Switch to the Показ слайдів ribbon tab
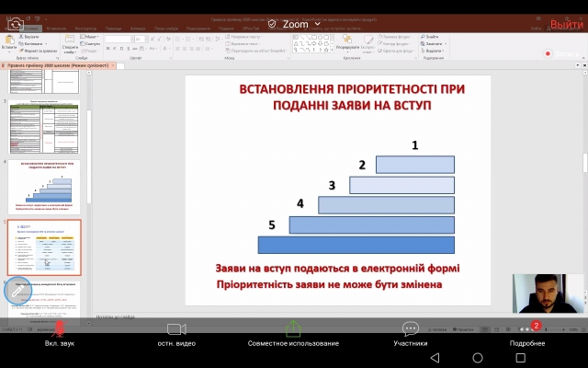 pyautogui.click(x=166, y=29)
